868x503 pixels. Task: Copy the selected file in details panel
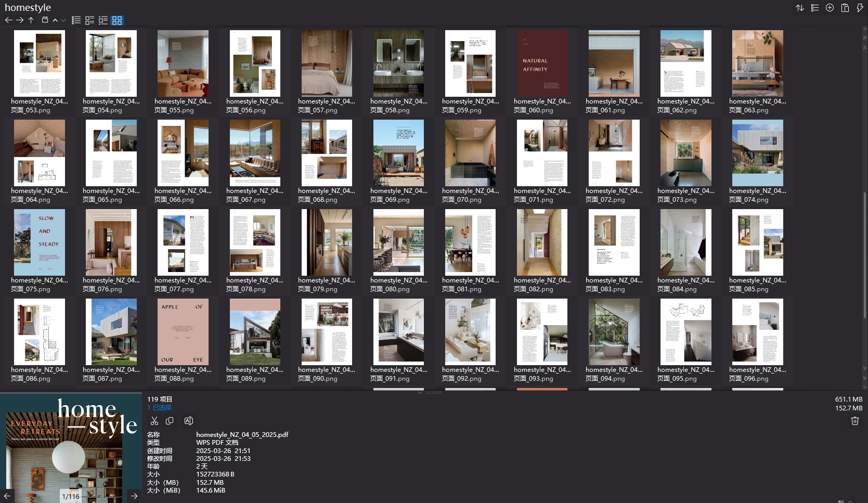[x=170, y=421]
